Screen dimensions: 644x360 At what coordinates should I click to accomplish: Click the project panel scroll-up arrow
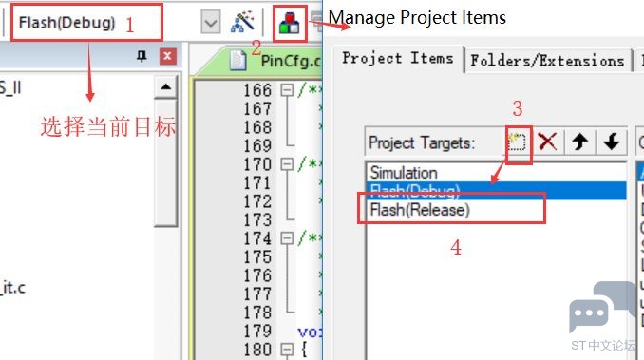[x=166, y=86]
